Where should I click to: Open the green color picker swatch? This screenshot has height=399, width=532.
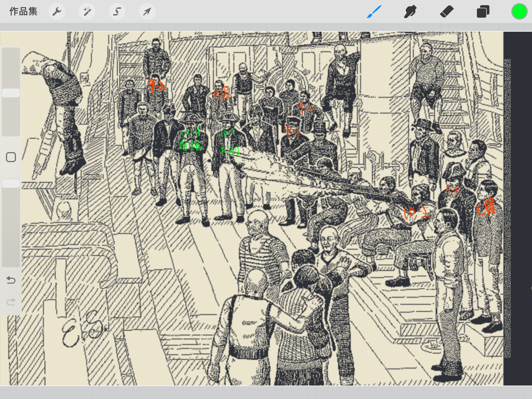(520, 11)
